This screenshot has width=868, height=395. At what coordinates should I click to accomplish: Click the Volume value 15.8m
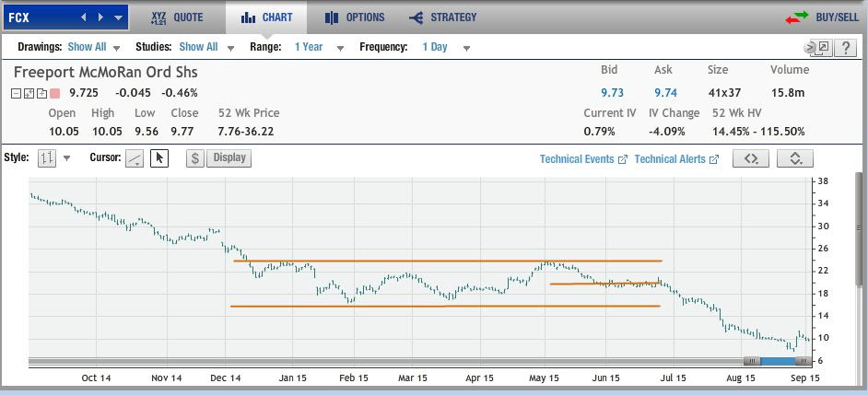788,93
